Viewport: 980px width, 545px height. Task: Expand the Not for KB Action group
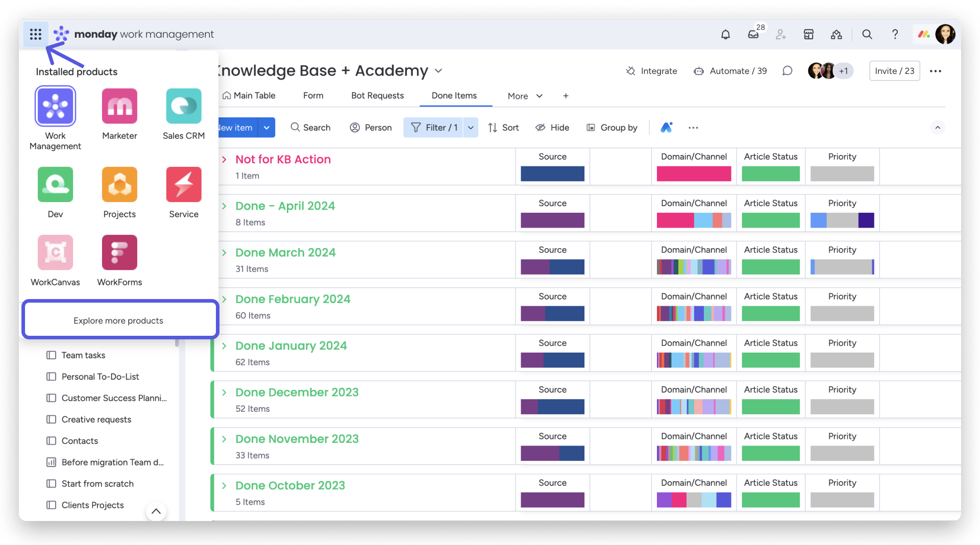pos(224,160)
